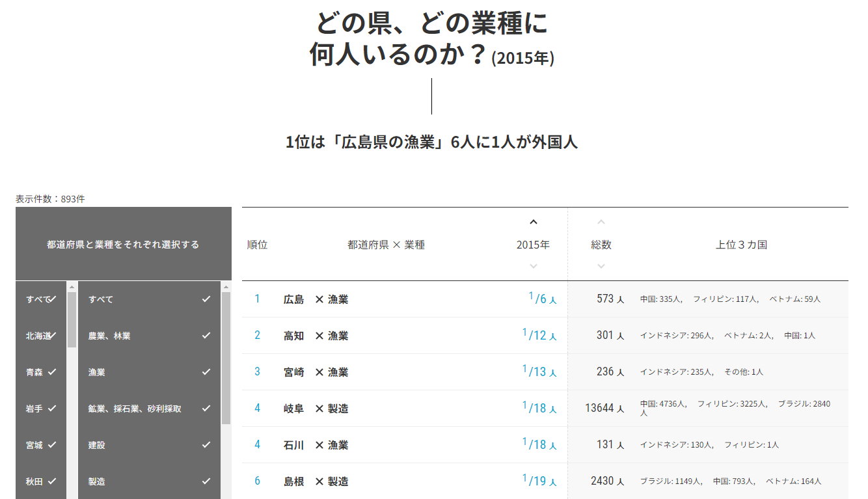Sort 総数 column descending with down arrow
The width and height of the screenshot is (868, 499).
(601, 265)
